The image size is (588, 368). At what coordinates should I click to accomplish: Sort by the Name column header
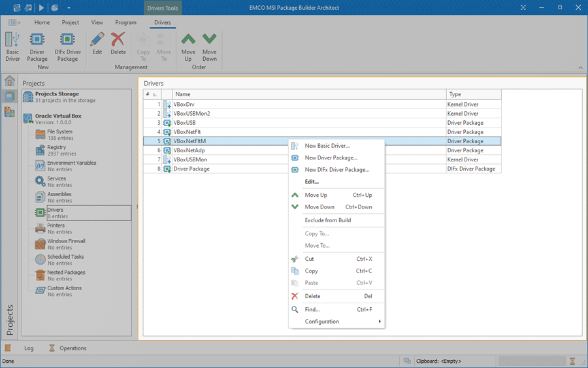pos(309,94)
